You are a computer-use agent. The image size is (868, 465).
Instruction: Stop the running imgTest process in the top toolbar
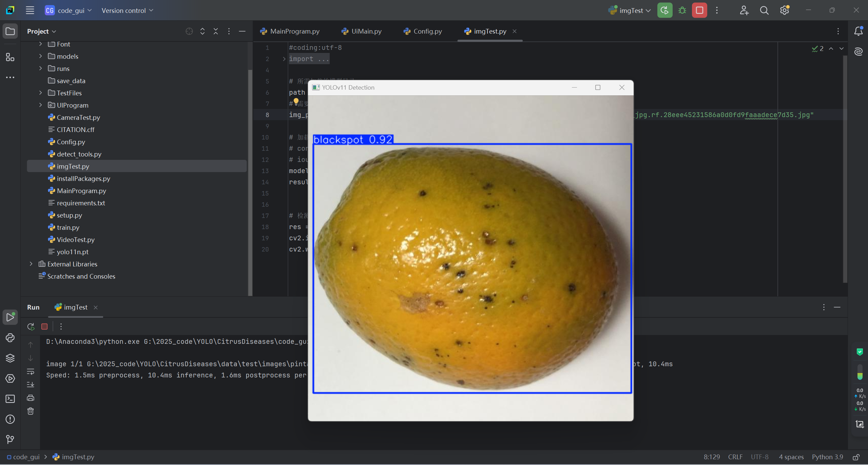click(x=699, y=10)
